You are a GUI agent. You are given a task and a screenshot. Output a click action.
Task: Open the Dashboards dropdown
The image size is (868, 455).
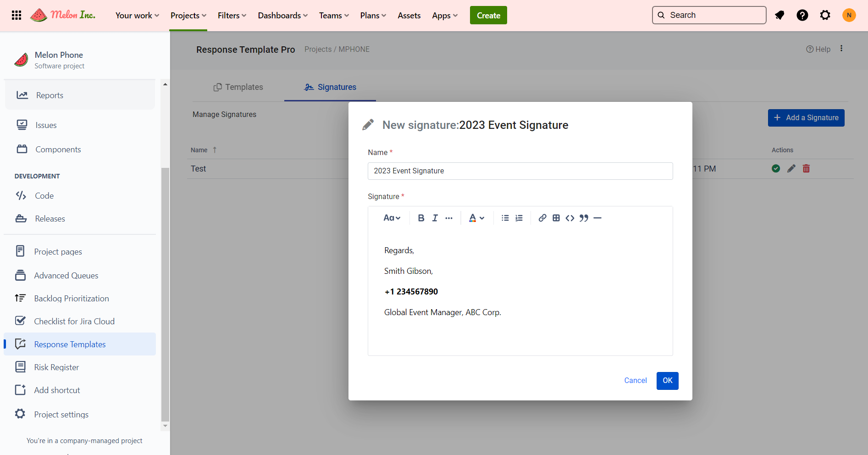pos(282,16)
